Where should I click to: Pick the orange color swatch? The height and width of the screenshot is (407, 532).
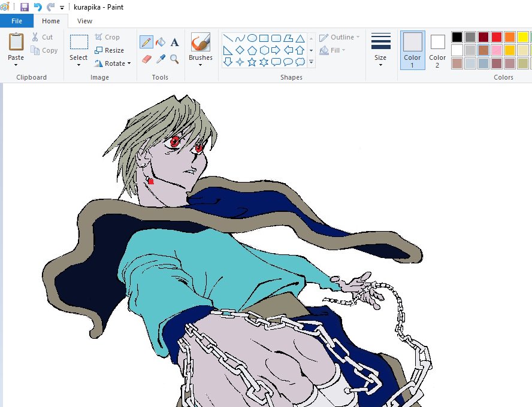[510, 37]
